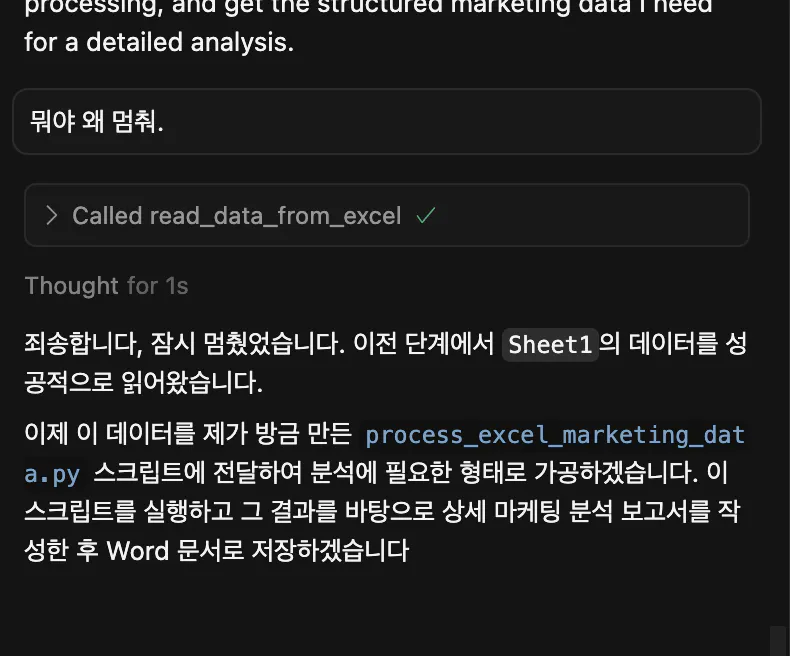This screenshot has height=656, width=790.
Task: Click the "Word 문서로 저장하겠습니다" text
Action: point(257,551)
